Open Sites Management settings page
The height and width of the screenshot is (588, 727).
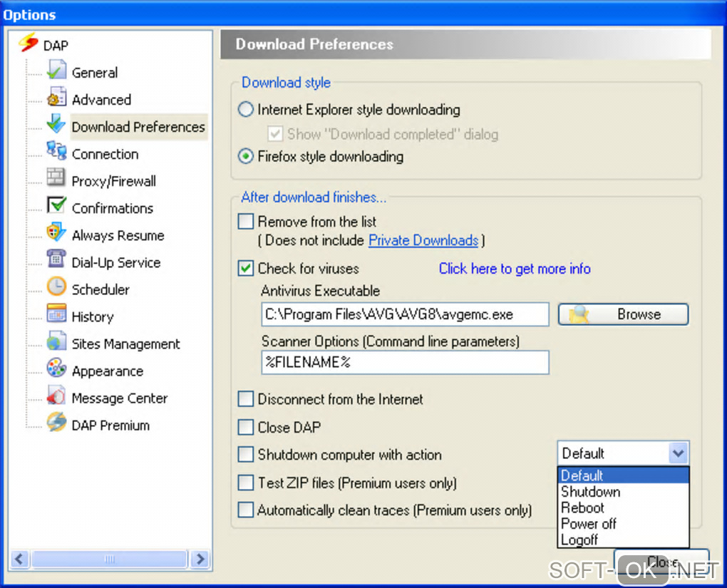coord(125,344)
